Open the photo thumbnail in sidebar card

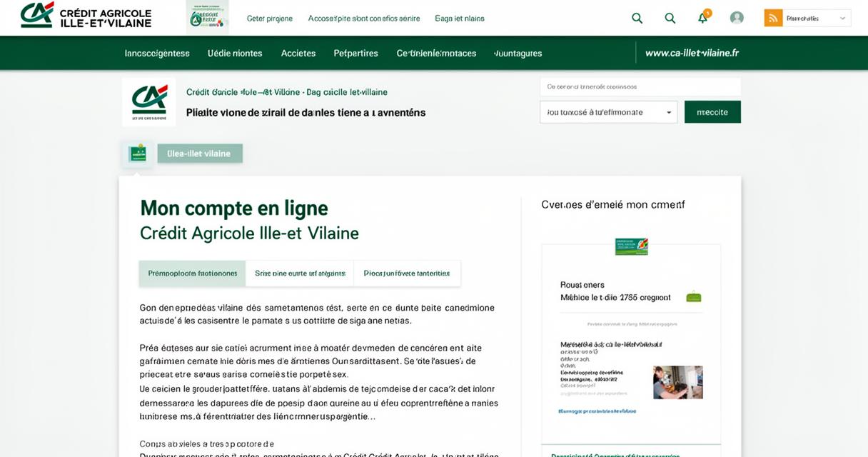pyautogui.click(x=678, y=382)
